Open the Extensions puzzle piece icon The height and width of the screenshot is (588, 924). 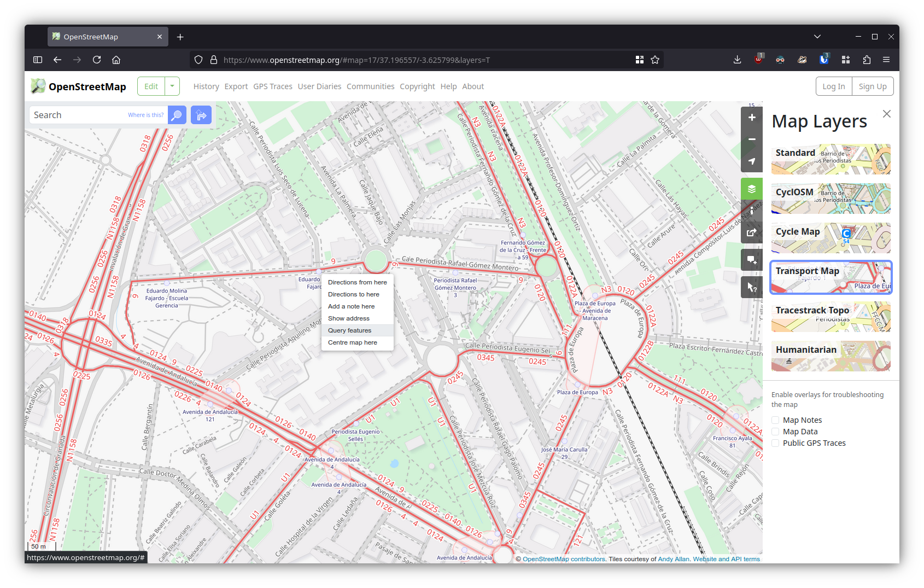[x=867, y=60]
